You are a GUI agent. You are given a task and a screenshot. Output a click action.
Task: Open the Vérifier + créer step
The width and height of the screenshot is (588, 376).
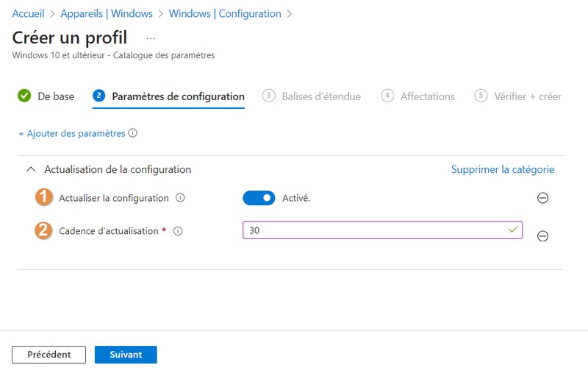pos(527,96)
